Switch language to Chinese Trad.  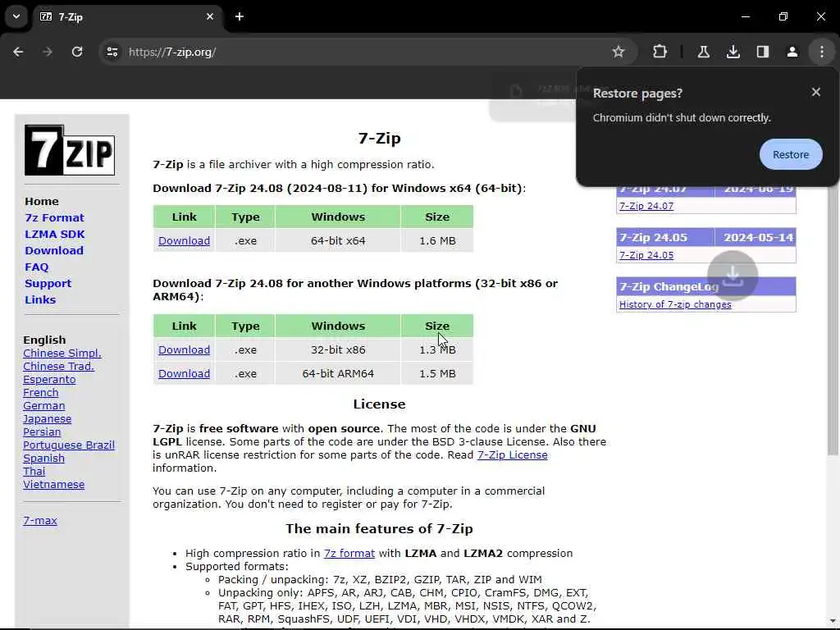point(58,367)
